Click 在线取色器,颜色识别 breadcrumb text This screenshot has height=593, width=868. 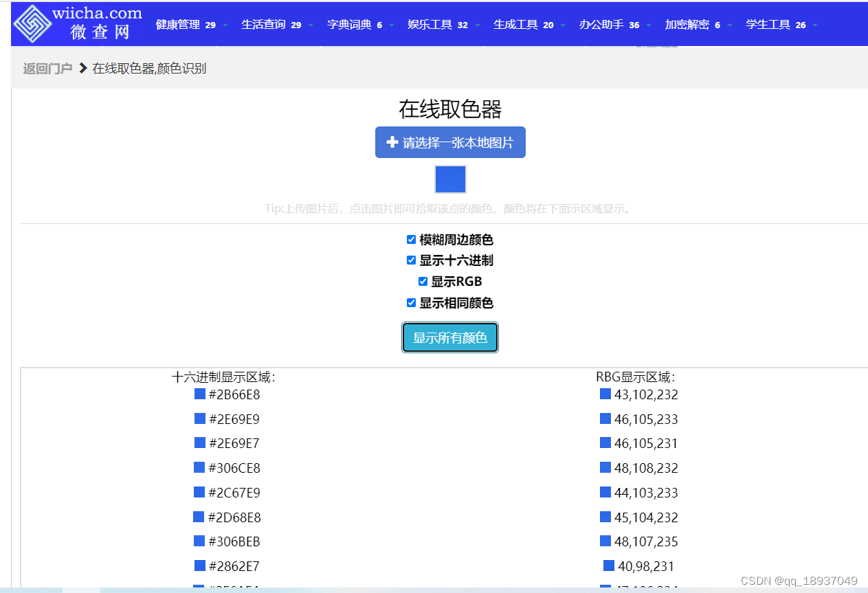[149, 68]
